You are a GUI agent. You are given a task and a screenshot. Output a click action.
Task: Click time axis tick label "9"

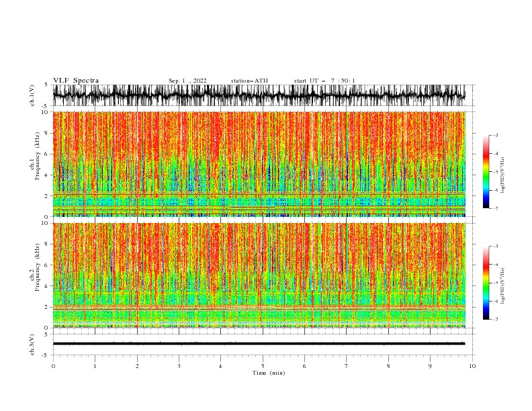(430, 366)
